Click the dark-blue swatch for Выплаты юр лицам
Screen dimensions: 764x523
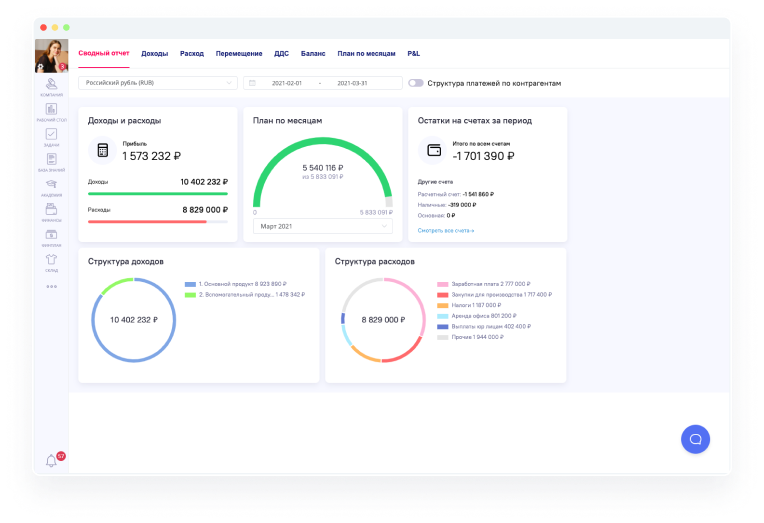point(442,327)
